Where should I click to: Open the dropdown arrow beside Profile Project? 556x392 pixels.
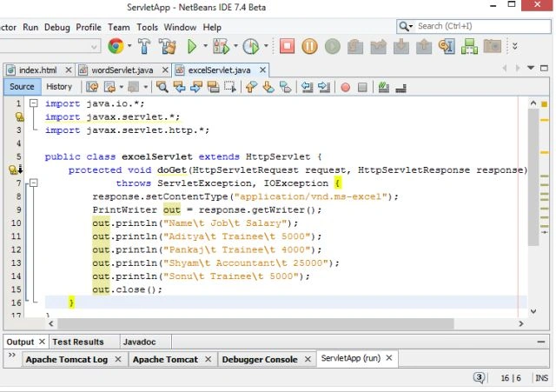pos(266,46)
